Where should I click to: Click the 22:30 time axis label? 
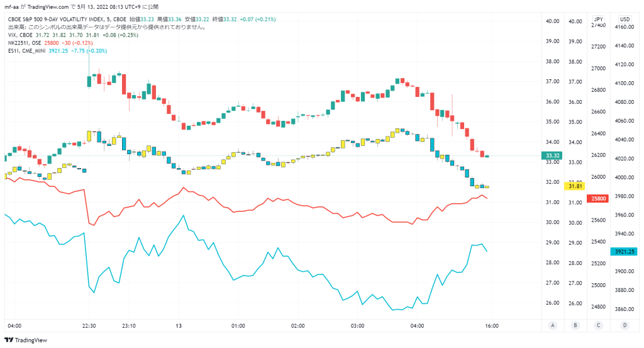pyautogui.click(x=89, y=326)
